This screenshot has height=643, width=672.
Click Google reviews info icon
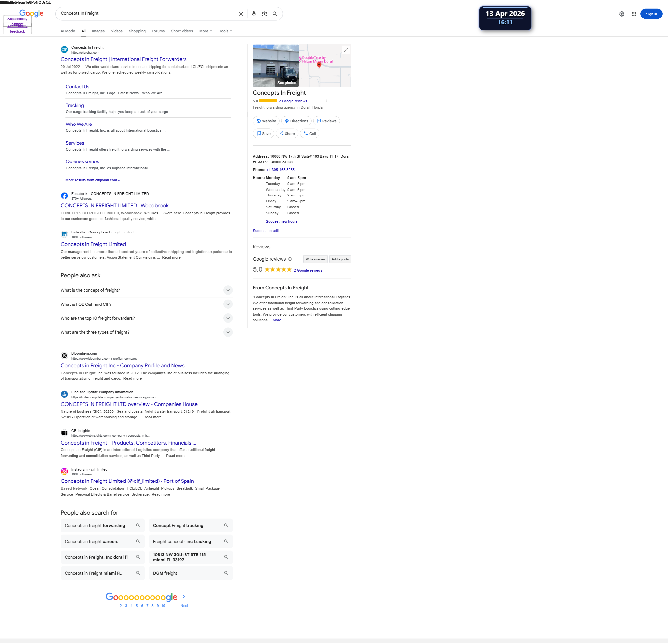tap(290, 259)
